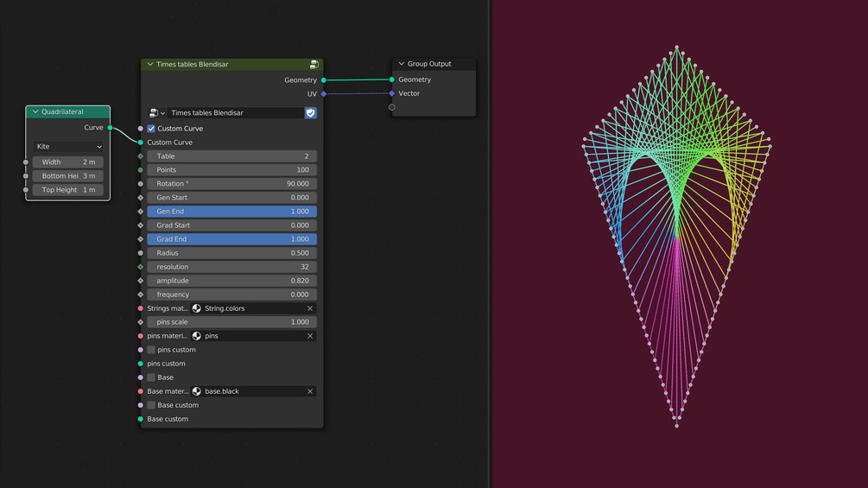Click the Rotation value field

tap(232, 184)
